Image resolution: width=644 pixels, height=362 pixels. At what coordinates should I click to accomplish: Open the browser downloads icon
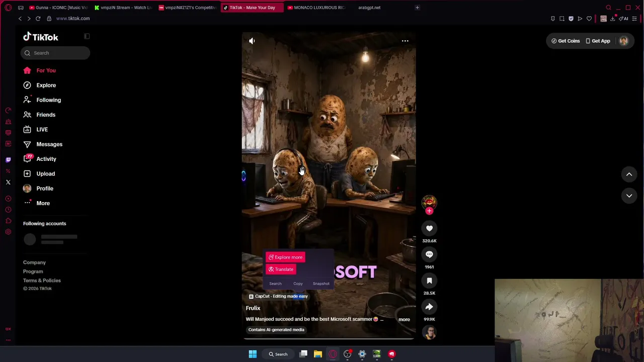612,19
